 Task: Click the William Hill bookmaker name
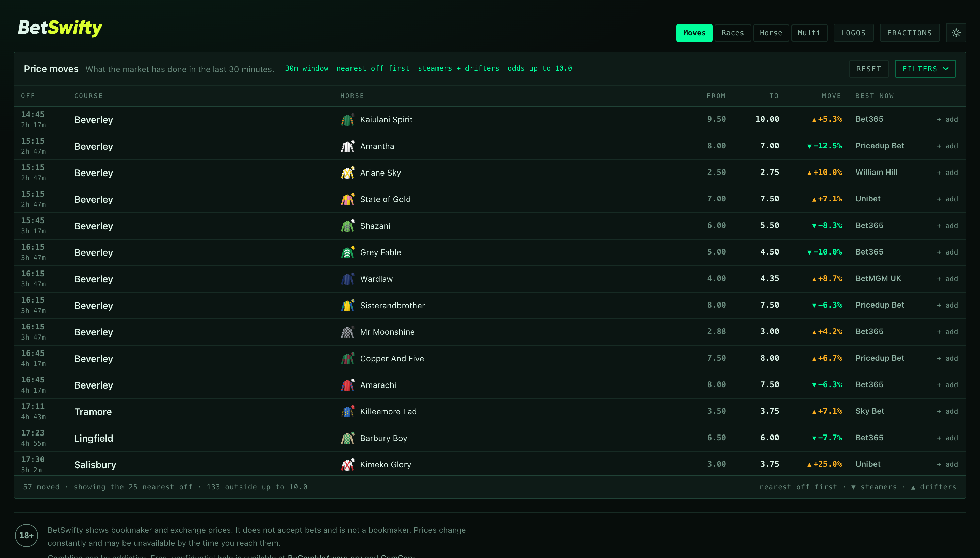coord(876,172)
